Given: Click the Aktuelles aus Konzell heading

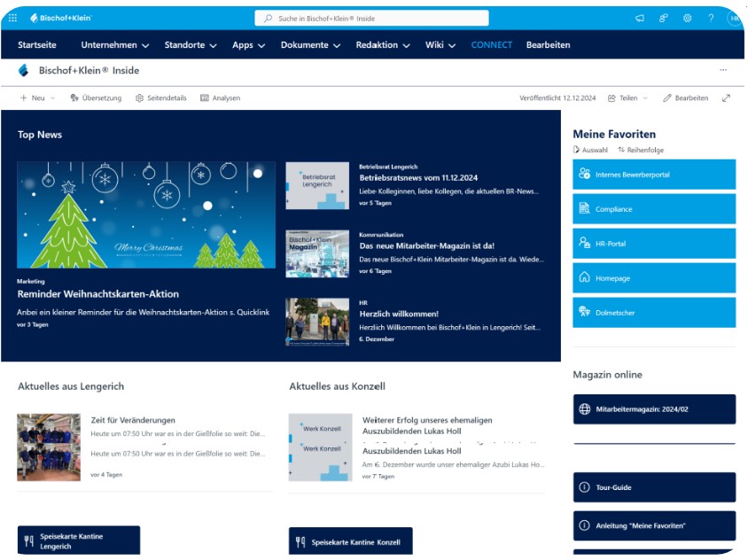Looking at the screenshot, I should tap(338, 386).
